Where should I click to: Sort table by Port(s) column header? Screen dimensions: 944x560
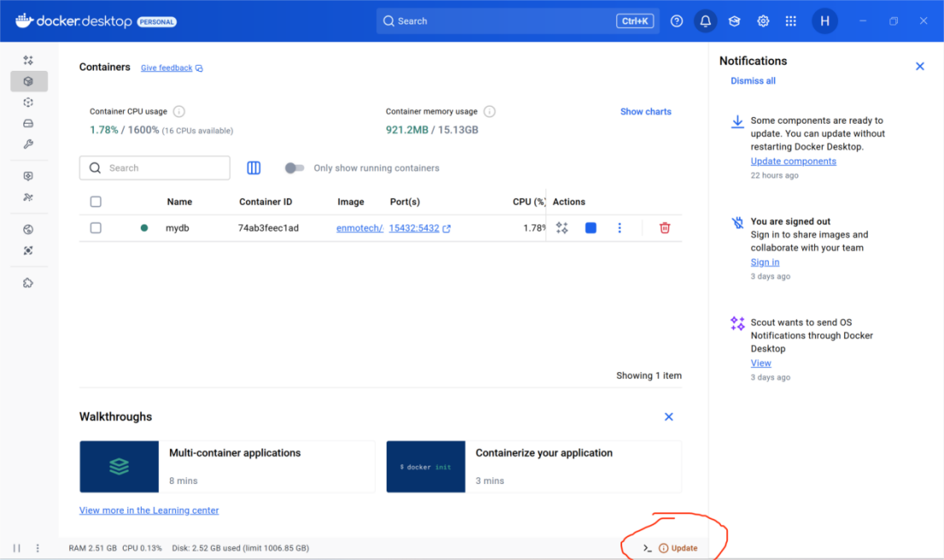pos(405,201)
